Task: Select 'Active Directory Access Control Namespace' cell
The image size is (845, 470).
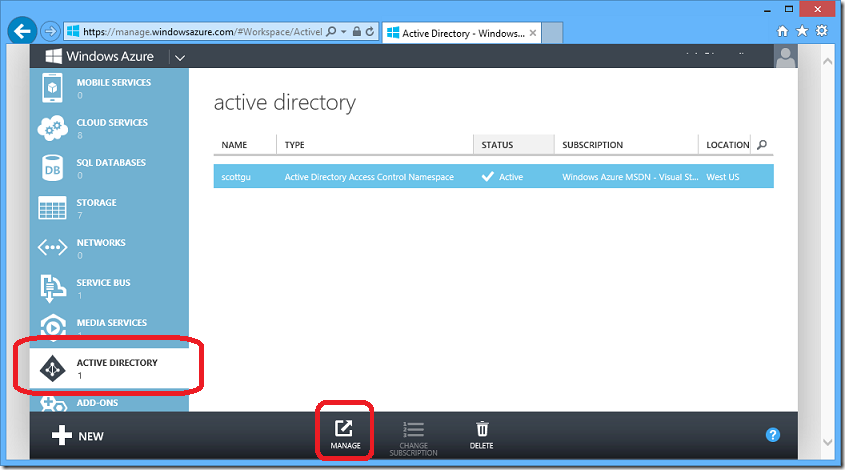Action: [369, 177]
